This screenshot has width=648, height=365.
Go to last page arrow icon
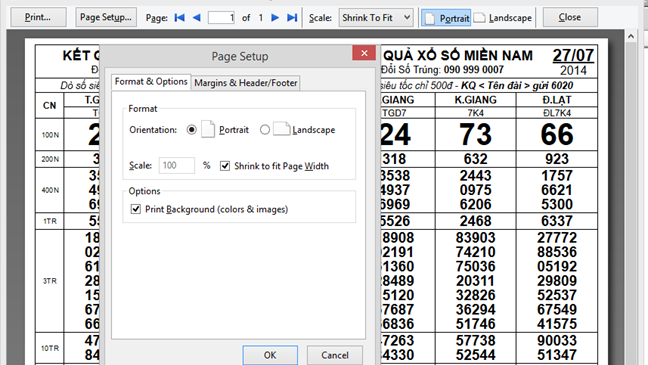[x=292, y=17]
